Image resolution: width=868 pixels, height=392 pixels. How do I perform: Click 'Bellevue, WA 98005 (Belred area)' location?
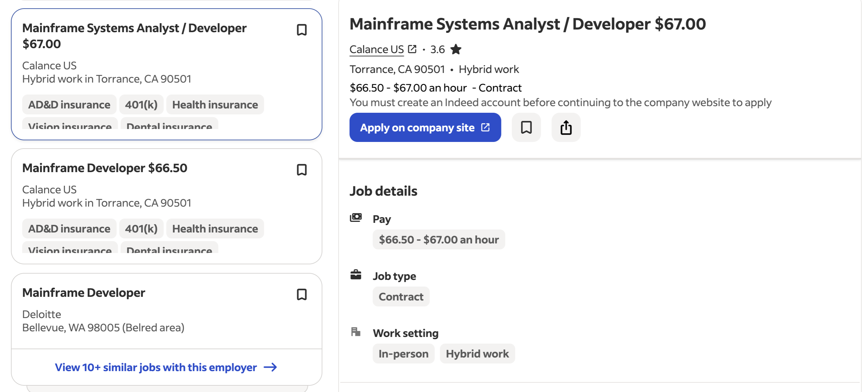[103, 327]
